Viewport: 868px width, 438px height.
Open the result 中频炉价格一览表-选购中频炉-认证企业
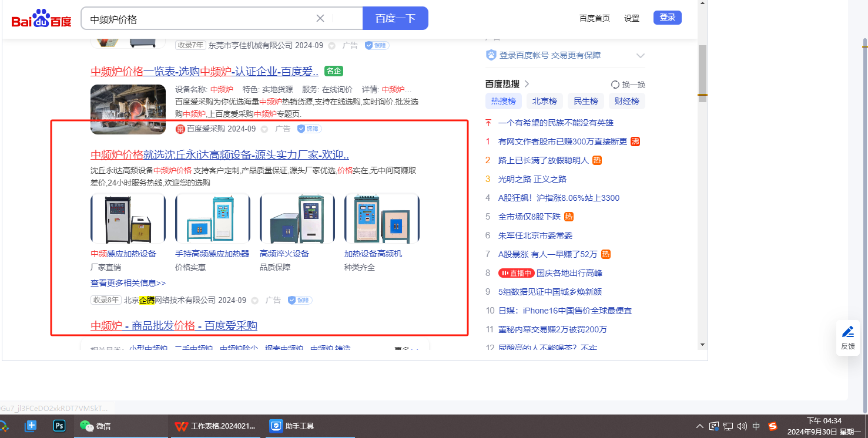coord(205,72)
